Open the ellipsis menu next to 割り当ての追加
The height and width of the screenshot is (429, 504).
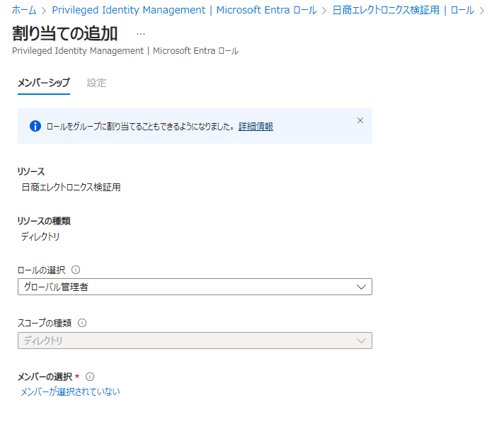(x=140, y=33)
